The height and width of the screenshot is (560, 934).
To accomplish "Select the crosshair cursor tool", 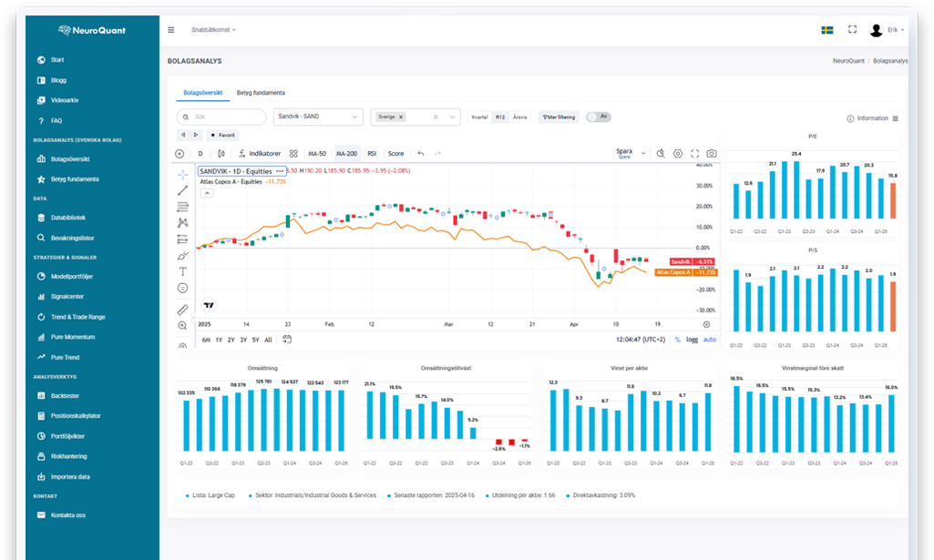I will 183,174.
